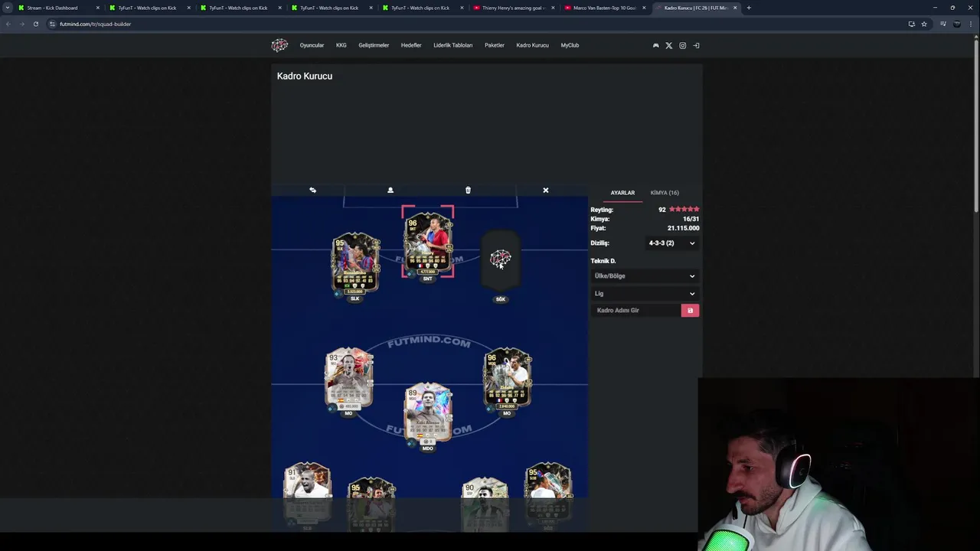Open the browser tab search chevron
Image resolution: width=980 pixels, height=551 pixels.
point(8,8)
